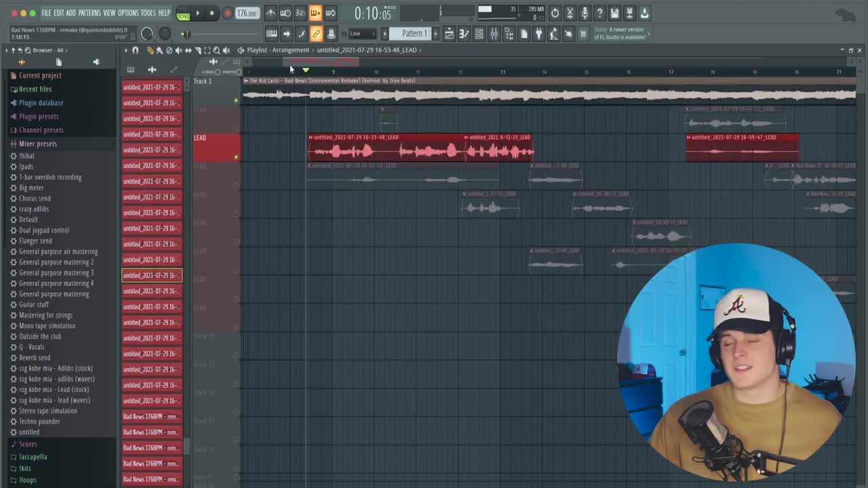Click the question mark help icon
This screenshot has height=488, width=868.
(599, 13)
